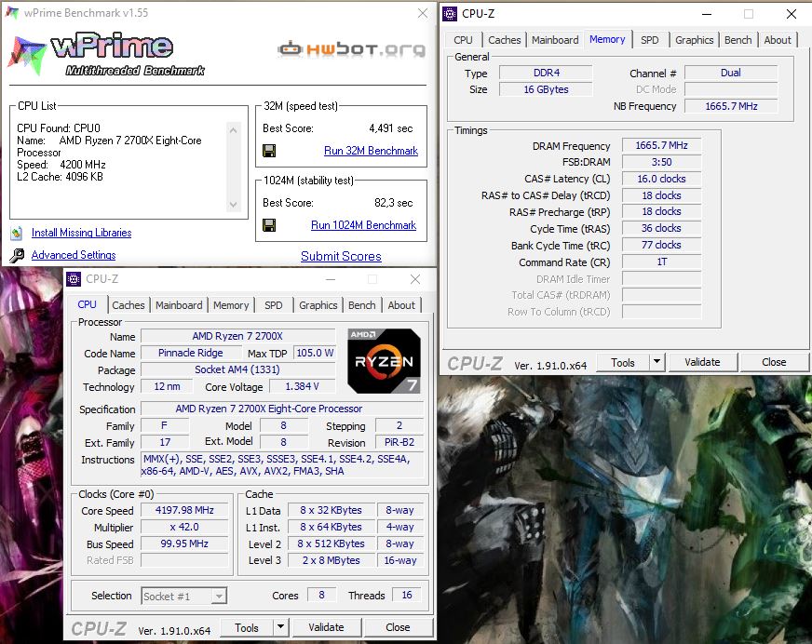Select the SPD tab in Memory window
Viewport: 812px width, 644px height.
coord(649,40)
